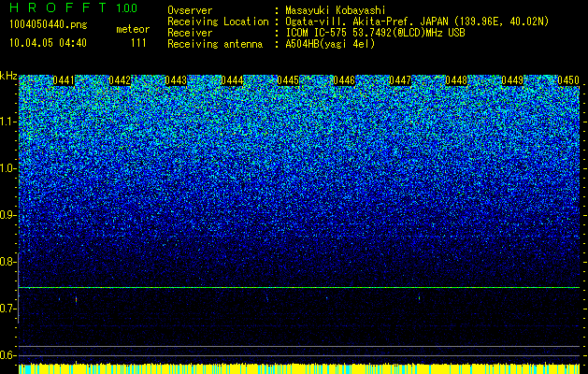
Task: Click the 0446 time marker
Action: click(x=344, y=80)
